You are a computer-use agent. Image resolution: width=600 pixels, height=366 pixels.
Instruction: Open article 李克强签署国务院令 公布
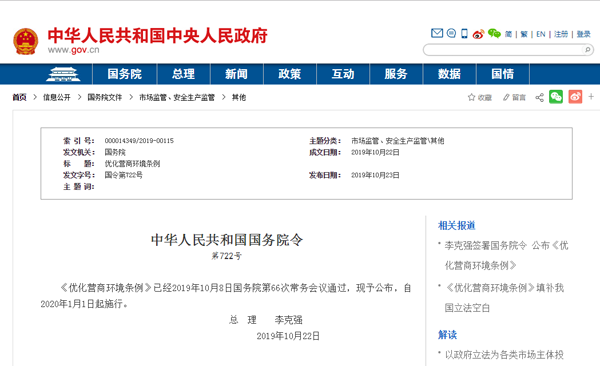click(506, 255)
